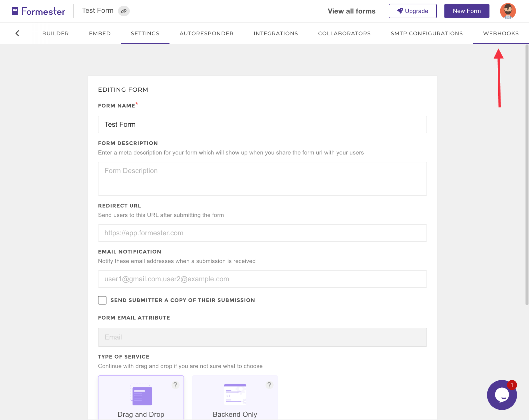Click the Redirect URL input field
Screen dimensions: 529x420
coord(262,233)
